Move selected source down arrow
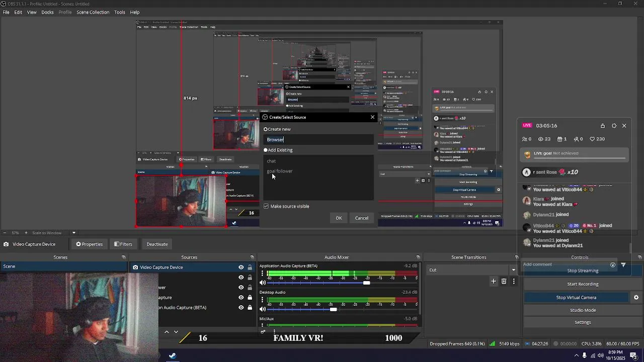The image size is (644, 362). point(176,332)
